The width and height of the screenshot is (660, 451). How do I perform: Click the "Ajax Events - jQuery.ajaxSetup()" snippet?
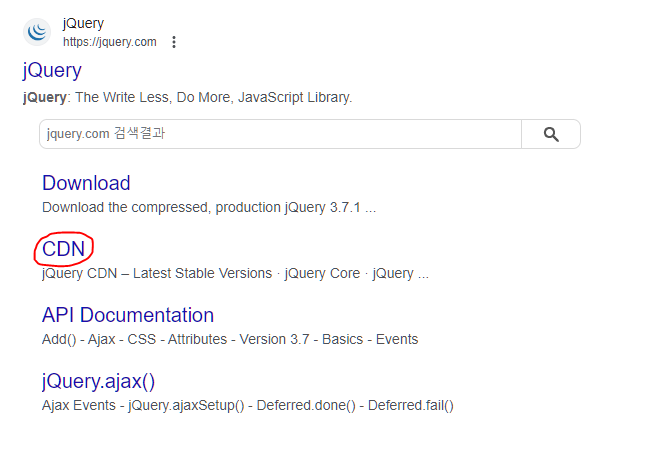248,406
